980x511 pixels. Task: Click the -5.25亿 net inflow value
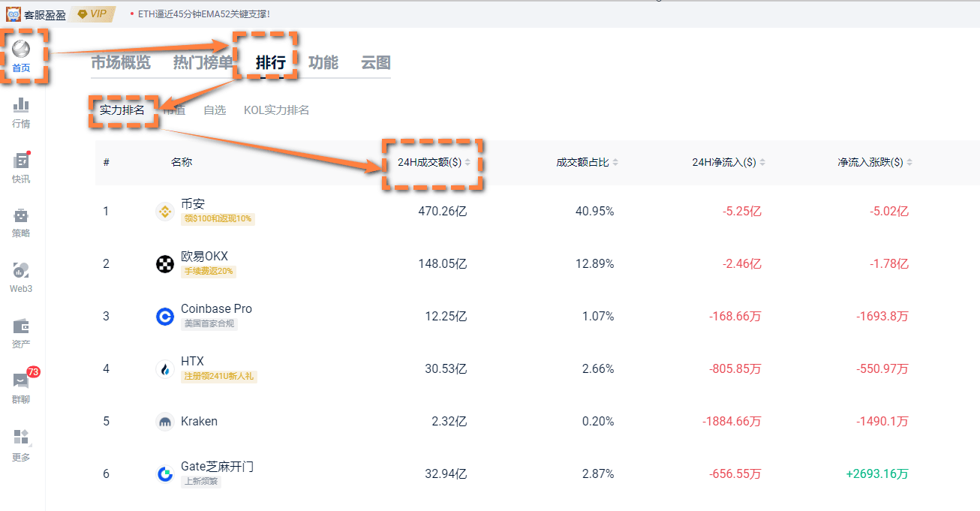742,212
